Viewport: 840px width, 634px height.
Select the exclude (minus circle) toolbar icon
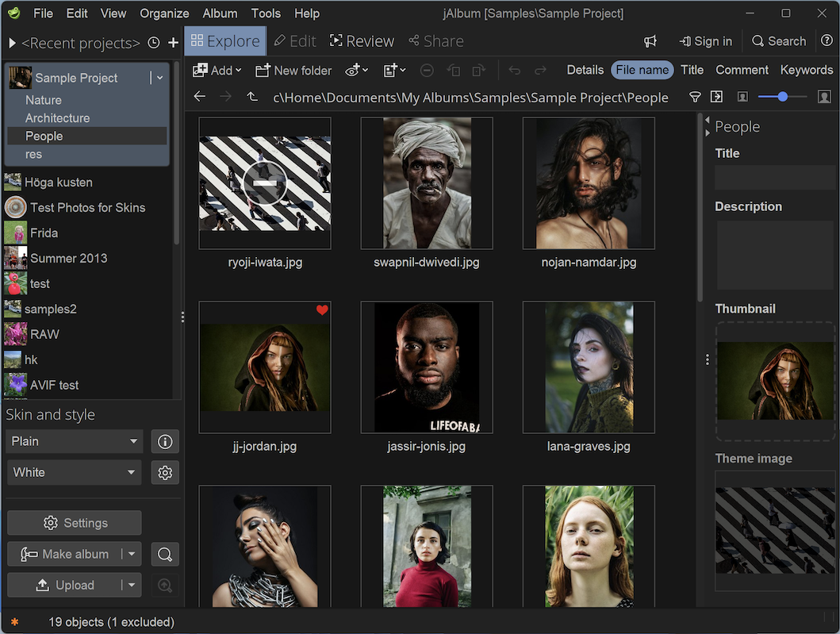427,70
